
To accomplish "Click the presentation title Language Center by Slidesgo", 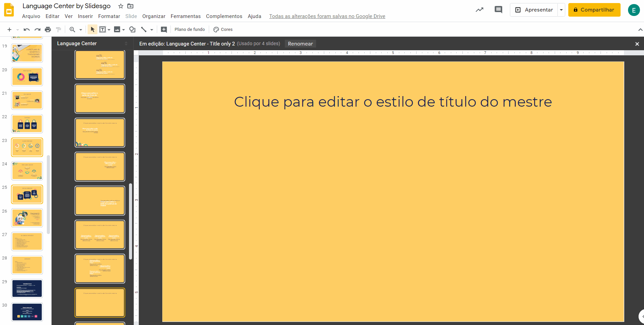I will pos(67,6).
